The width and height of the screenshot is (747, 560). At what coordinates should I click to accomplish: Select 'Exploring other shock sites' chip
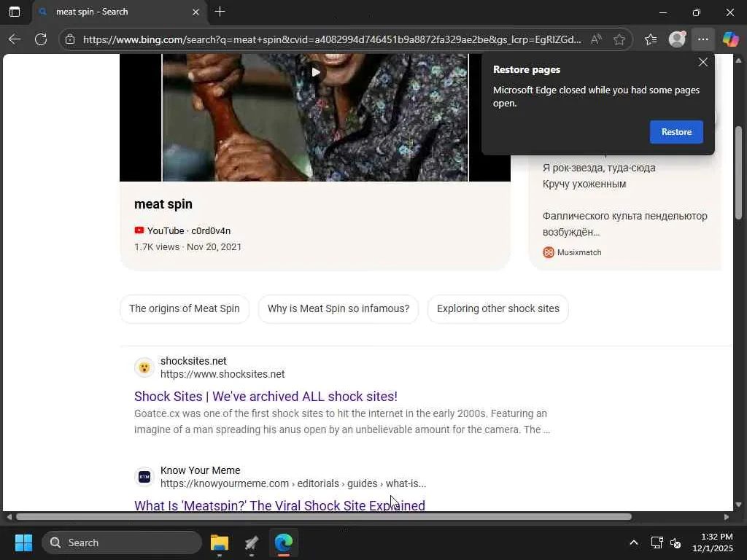point(498,308)
